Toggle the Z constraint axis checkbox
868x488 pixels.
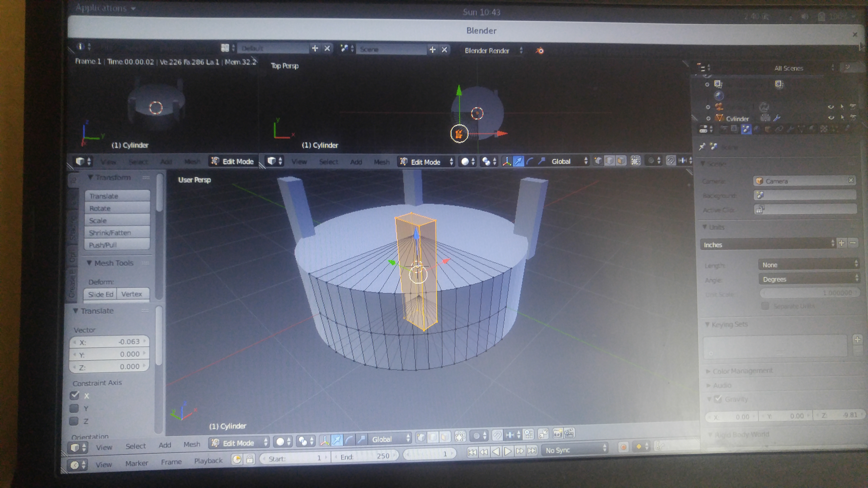pos(74,421)
